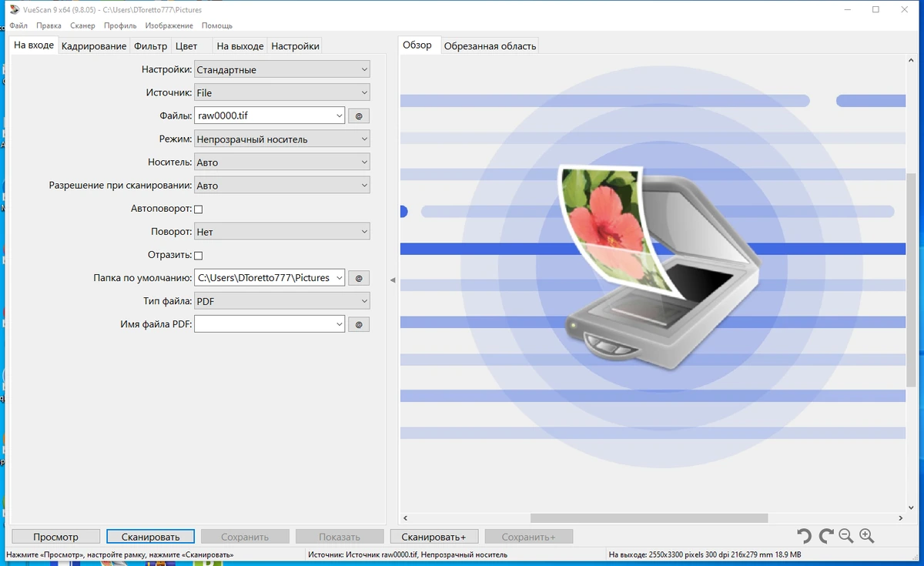The width and height of the screenshot is (924, 566).
Task: Click the preview scrollbar's right arrow
Action: click(900, 518)
